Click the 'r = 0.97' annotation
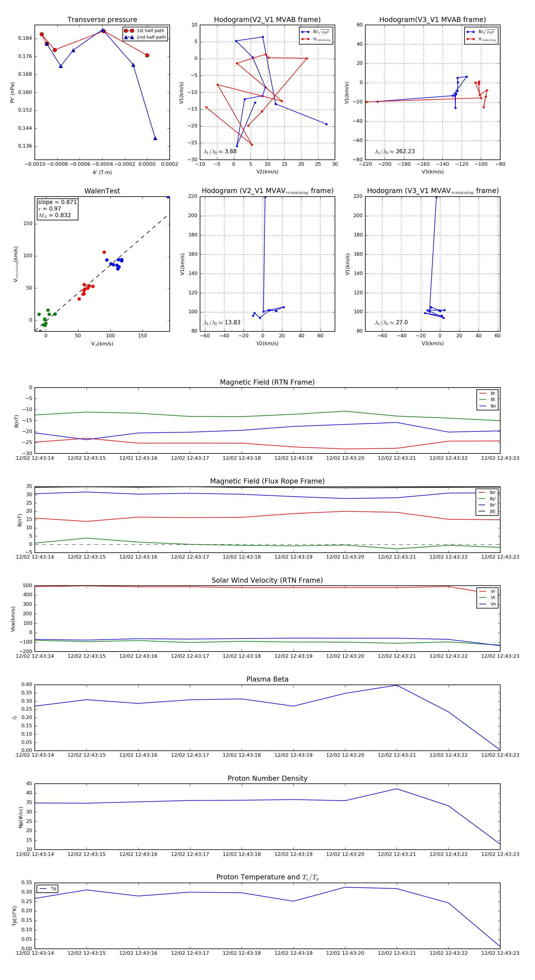 tap(50, 208)
